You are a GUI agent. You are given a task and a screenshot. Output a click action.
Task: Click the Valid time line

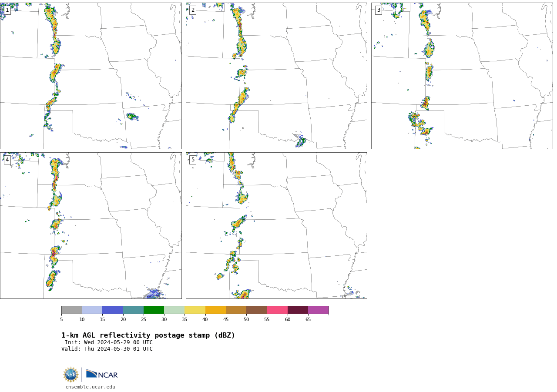[107, 349]
